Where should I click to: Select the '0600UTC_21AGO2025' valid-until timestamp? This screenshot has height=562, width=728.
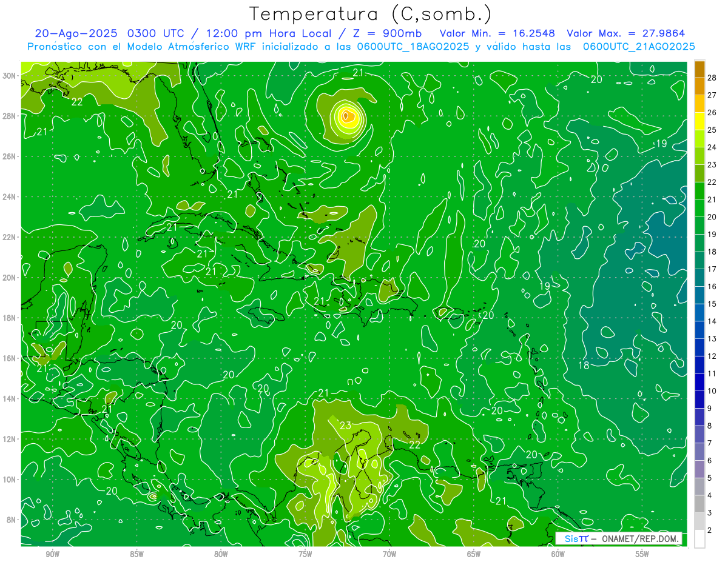639,46
